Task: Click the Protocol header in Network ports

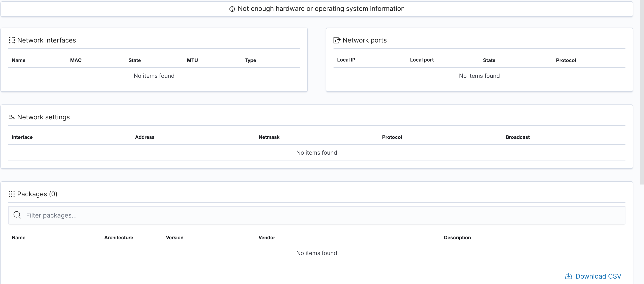Action: click(x=566, y=60)
